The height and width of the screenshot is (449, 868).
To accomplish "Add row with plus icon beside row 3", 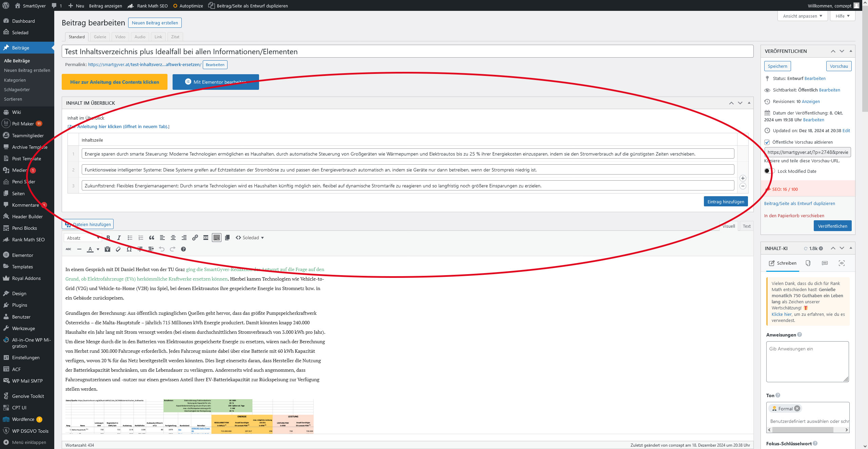I will point(743,178).
